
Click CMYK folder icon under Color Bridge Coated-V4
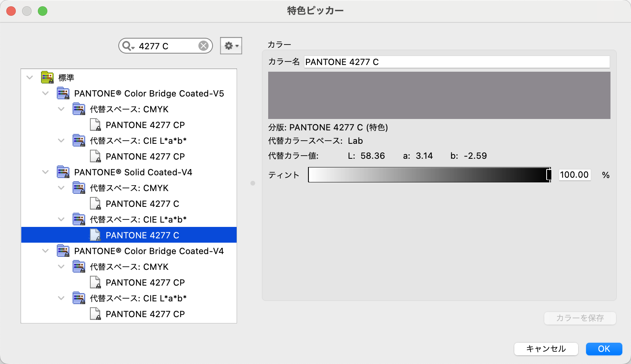coord(79,266)
